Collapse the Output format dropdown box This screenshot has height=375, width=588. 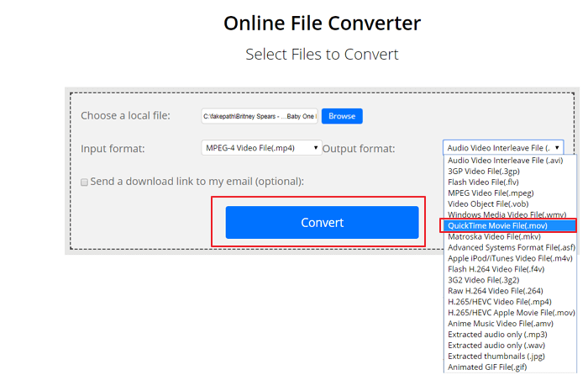[x=503, y=147]
